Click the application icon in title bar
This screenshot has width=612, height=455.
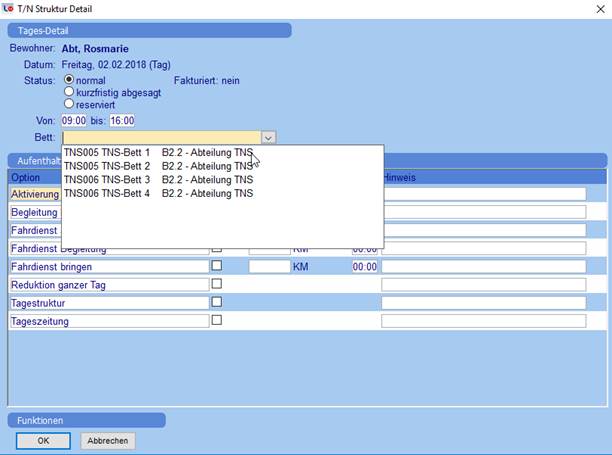click(x=9, y=8)
